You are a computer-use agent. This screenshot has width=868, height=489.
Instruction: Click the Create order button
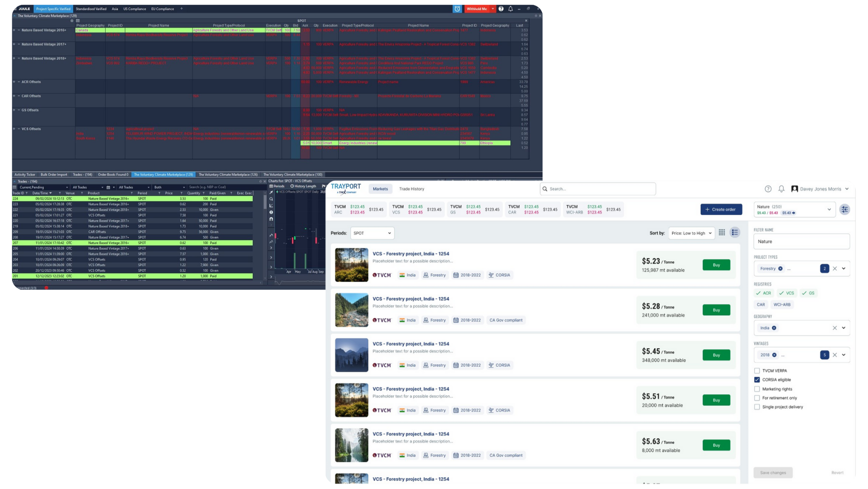(721, 209)
